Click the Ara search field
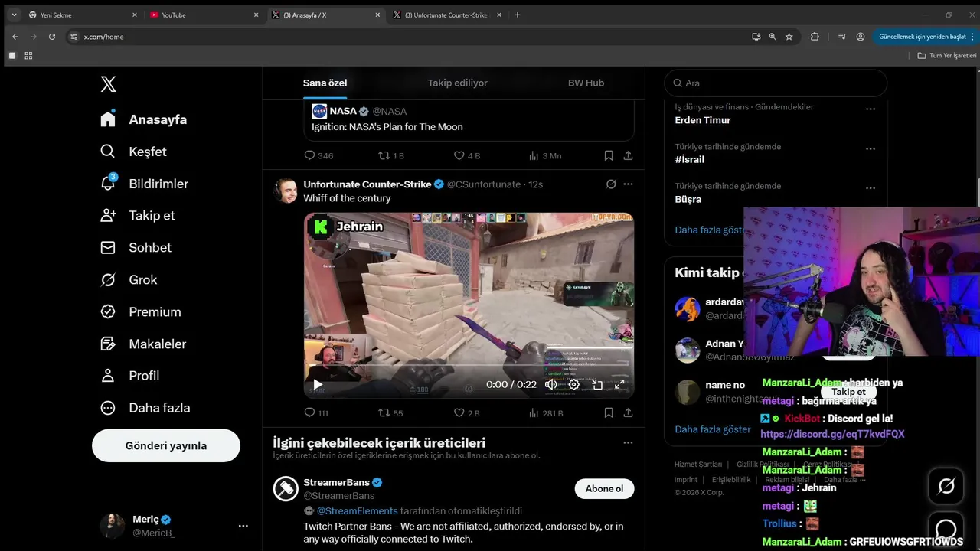The height and width of the screenshot is (551, 980). pos(776,83)
